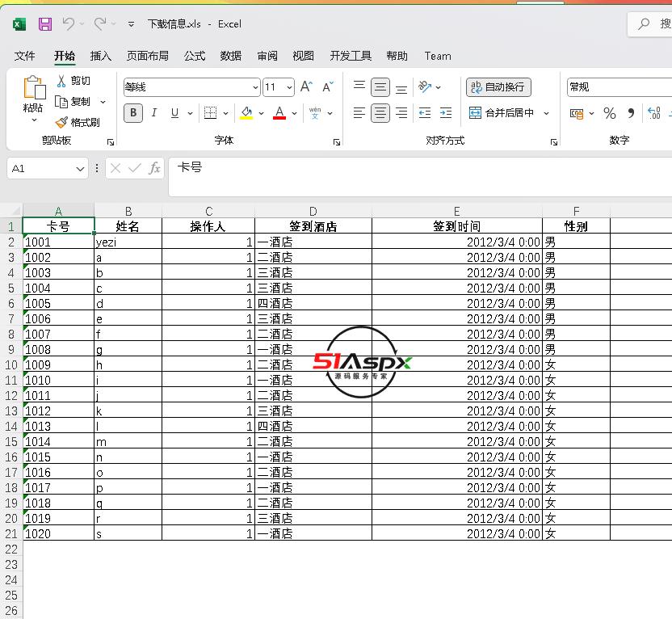Select cell with name yezi
Image resolution: width=672 pixels, height=619 pixels.
(128, 242)
